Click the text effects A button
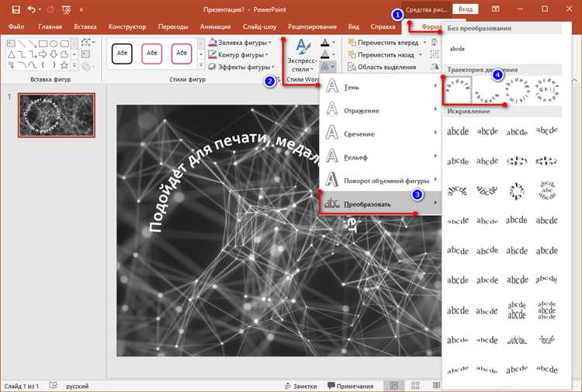This screenshot has width=582, height=392. click(327, 67)
